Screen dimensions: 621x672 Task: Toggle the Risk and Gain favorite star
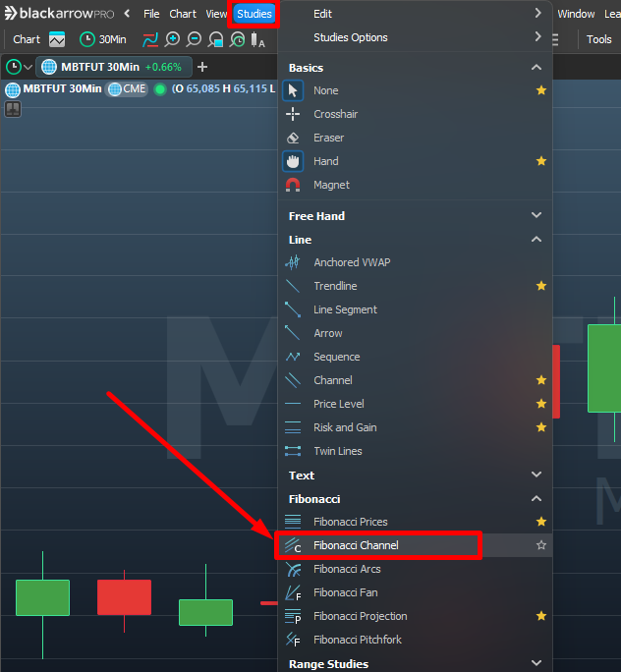[x=541, y=427]
